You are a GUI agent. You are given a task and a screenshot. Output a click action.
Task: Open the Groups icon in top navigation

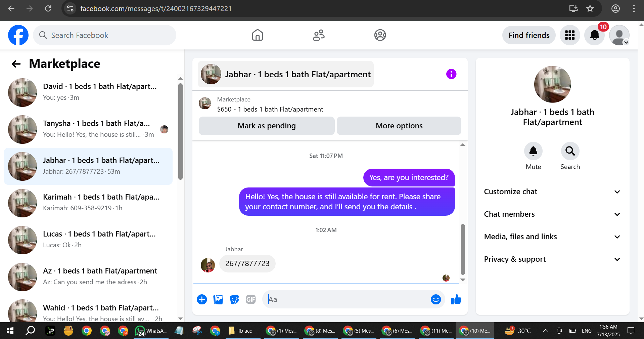coord(380,35)
